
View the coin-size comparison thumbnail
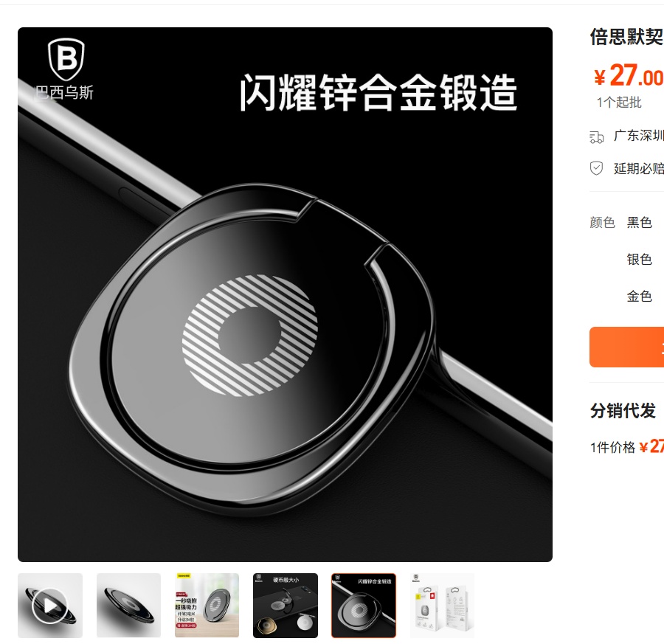(286, 606)
